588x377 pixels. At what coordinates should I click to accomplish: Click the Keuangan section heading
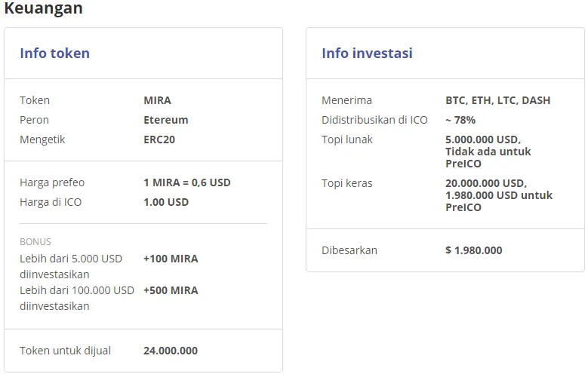coord(43,8)
